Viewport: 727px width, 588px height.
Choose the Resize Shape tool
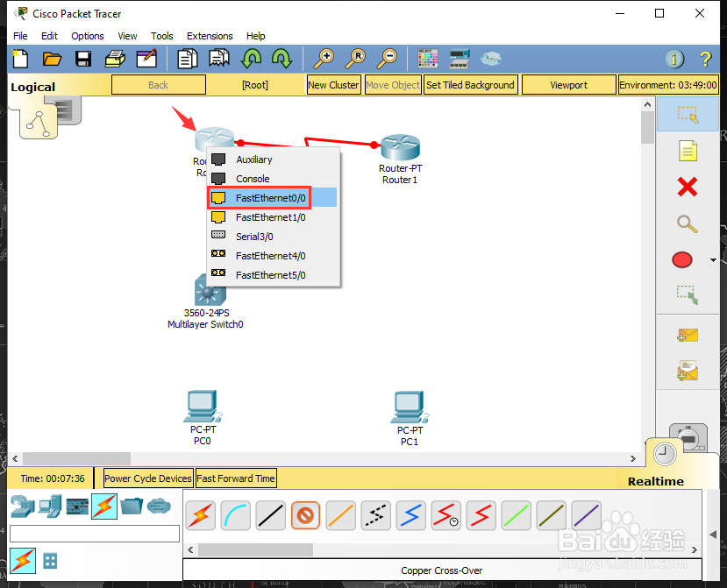click(688, 294)
